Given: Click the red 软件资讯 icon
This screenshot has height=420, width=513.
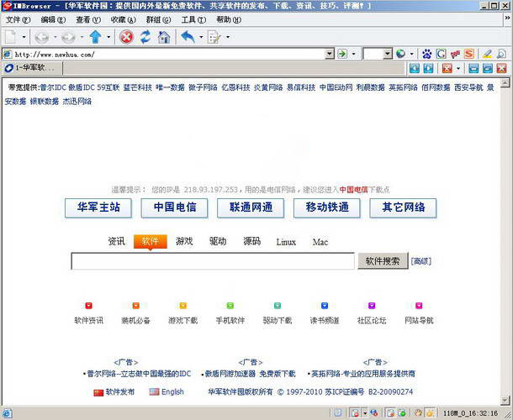Looking at the screenshot, I should point(88,306).
